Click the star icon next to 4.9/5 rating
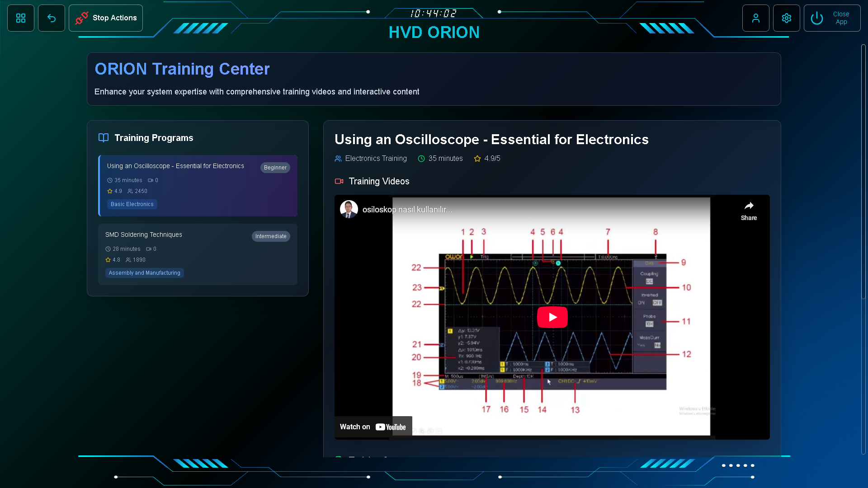This screenshot has height=488, width=868. click(477, 159)
